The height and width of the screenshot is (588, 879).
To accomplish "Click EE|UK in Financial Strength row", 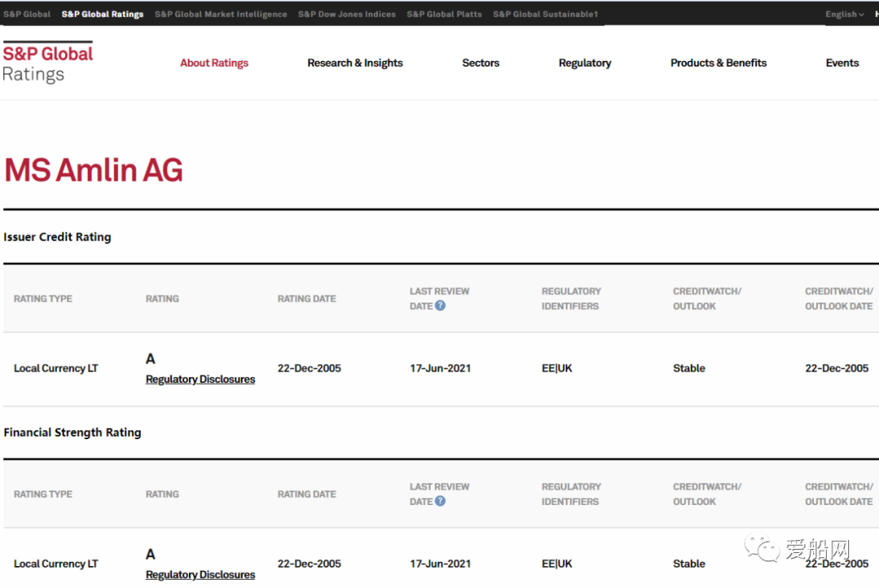I will (557, 564).
